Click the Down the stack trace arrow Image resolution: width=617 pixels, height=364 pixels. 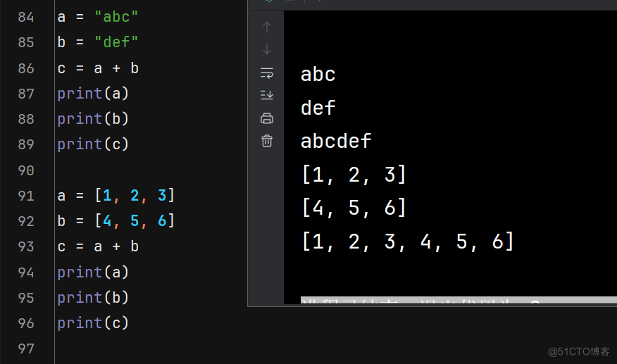267,49
